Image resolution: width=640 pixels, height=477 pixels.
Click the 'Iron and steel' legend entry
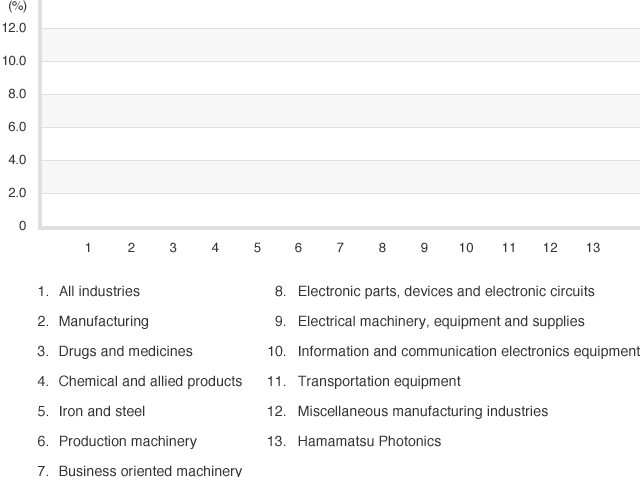click(x=101, y=411)
